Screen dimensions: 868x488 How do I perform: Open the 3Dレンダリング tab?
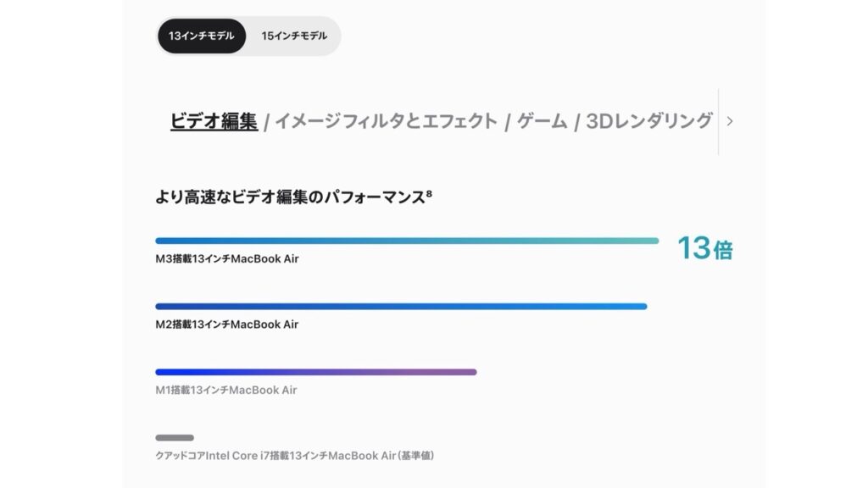(649, 121)
